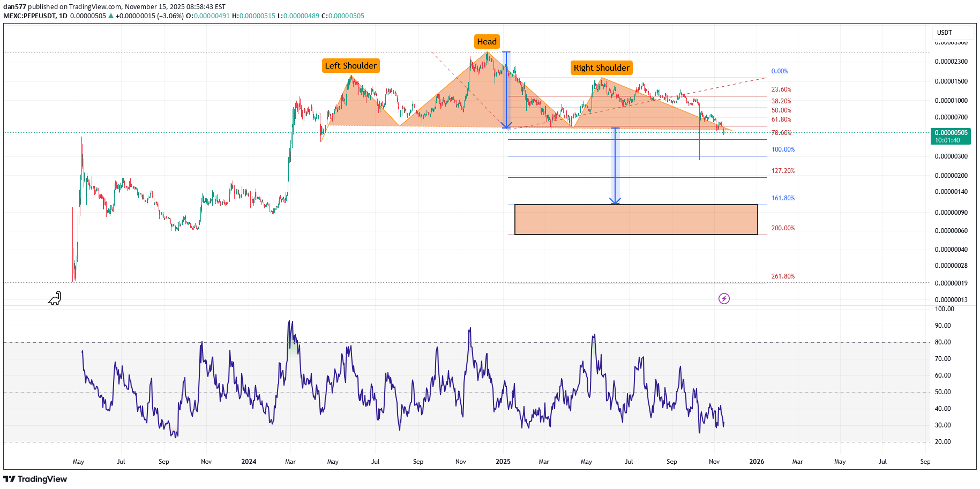980x489 pixels.
Task: Click the 0.00% Fibonacci level label
Action: coord(779,71)
